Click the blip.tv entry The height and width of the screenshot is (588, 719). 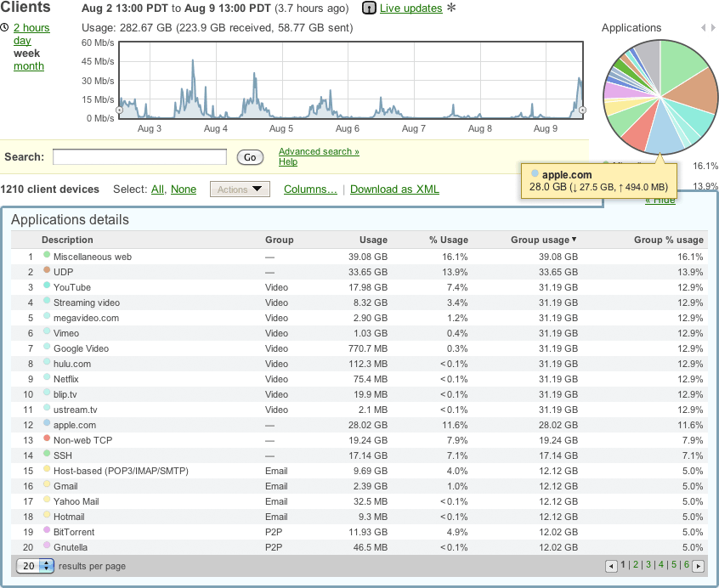65,394
